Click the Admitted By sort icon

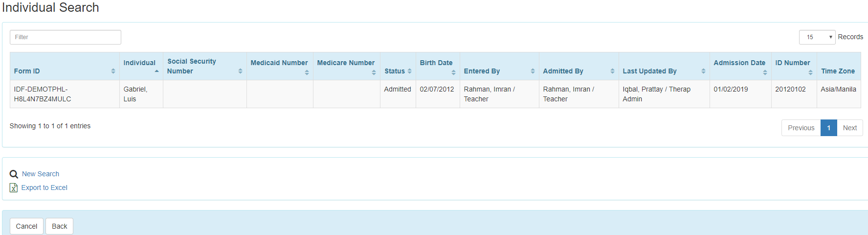pos(612,71)
